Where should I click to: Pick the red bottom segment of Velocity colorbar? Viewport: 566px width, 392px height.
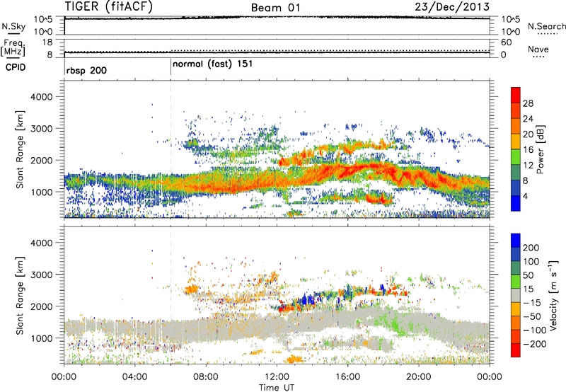[x=516, y=350]
